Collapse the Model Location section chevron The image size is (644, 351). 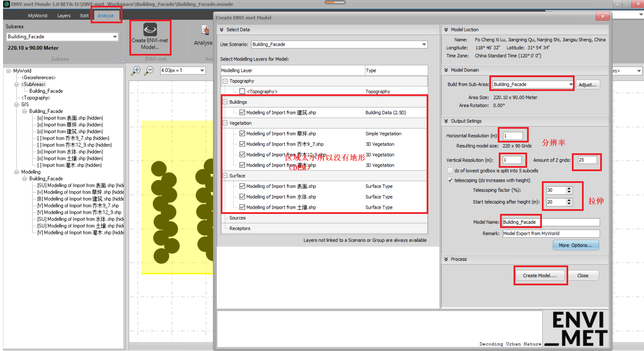(x=446, y=30)
